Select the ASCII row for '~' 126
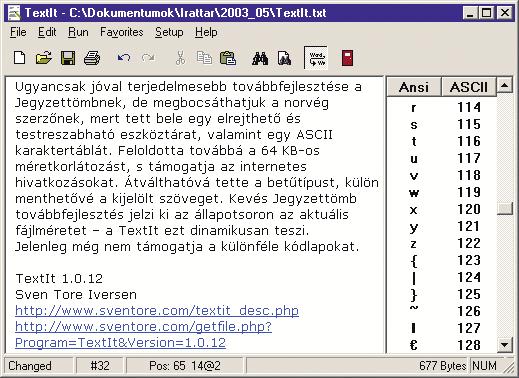This screenshot has height=378, width=519. click(442, 311)
